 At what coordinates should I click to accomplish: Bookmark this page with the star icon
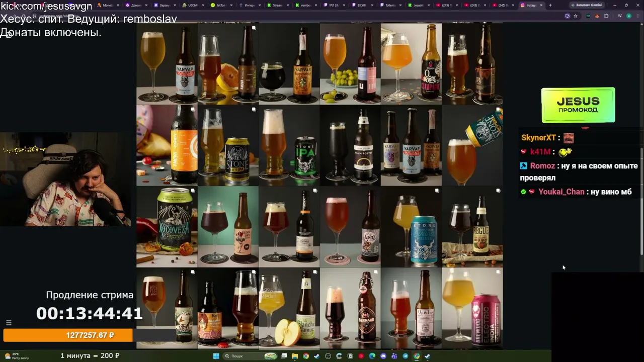point(576,16)
